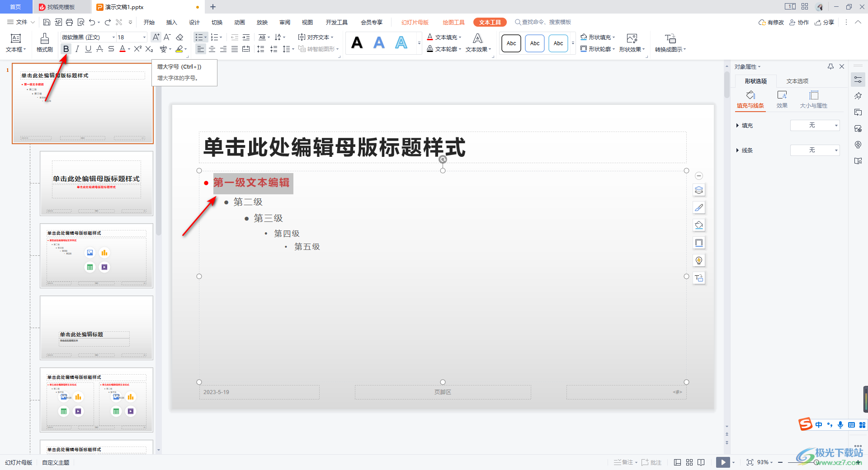868x470 pixels.
Task: Open the Animation menu tab
Action: 240,22
